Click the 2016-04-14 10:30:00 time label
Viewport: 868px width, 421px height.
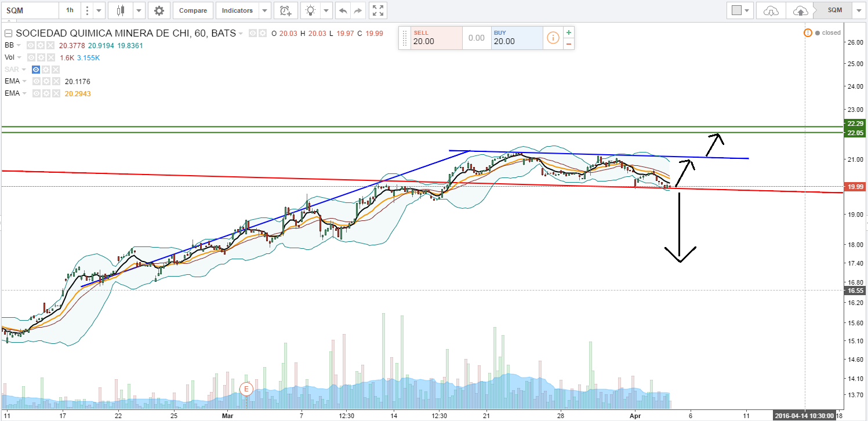pyautogui.click(x=805, y=415)
